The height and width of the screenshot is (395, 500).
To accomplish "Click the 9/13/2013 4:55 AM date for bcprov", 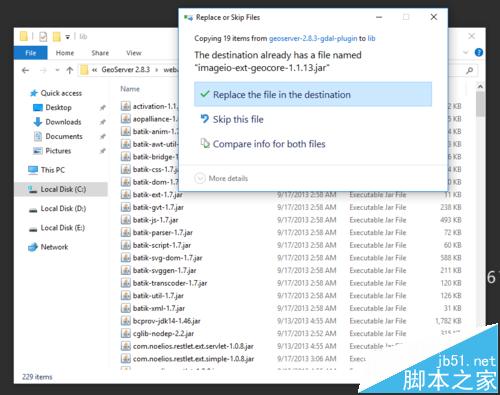I will pos(307,321).
